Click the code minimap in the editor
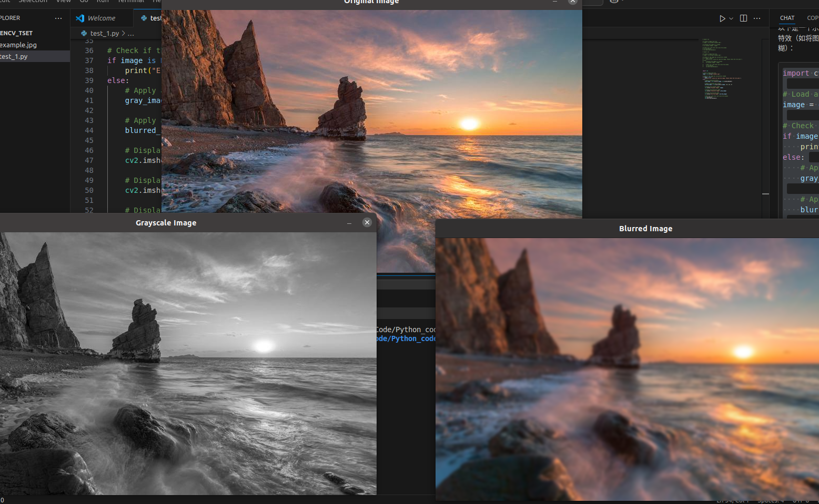The image size is (819, 504). coord(722,68)
